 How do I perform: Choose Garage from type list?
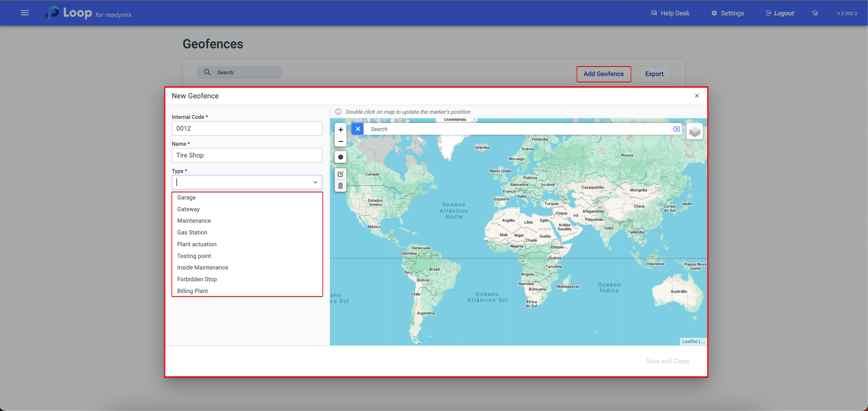tap(186, 197)
